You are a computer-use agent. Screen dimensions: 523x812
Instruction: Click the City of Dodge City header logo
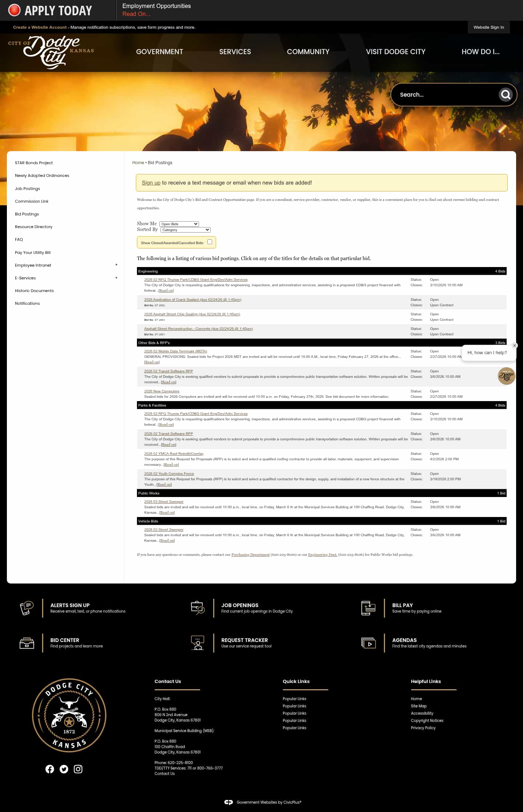tap(51, 52)
